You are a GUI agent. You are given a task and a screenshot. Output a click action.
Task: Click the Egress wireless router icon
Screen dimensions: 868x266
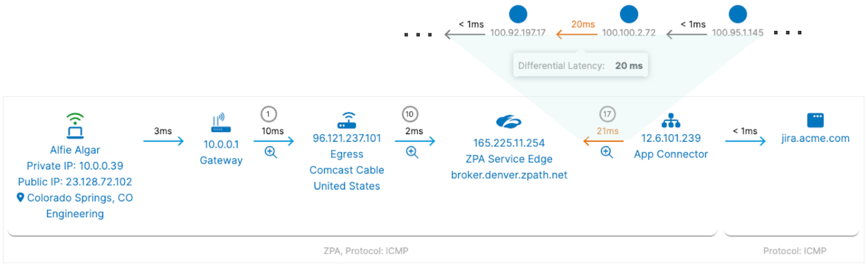point(347,121)
